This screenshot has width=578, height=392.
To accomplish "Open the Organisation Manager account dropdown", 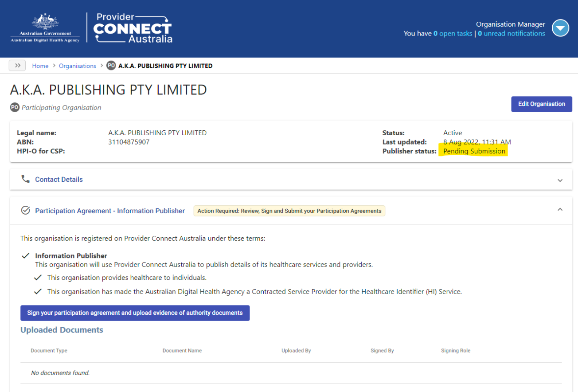I will [560, 27].
